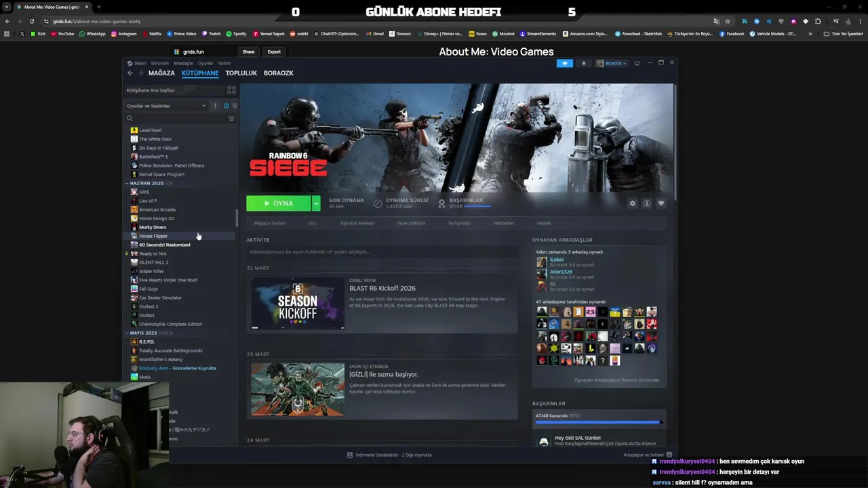Open Twitch bookmark in bookmarks bar
Viewport: 868px width, 488px height.
click(x=211, y=33)
